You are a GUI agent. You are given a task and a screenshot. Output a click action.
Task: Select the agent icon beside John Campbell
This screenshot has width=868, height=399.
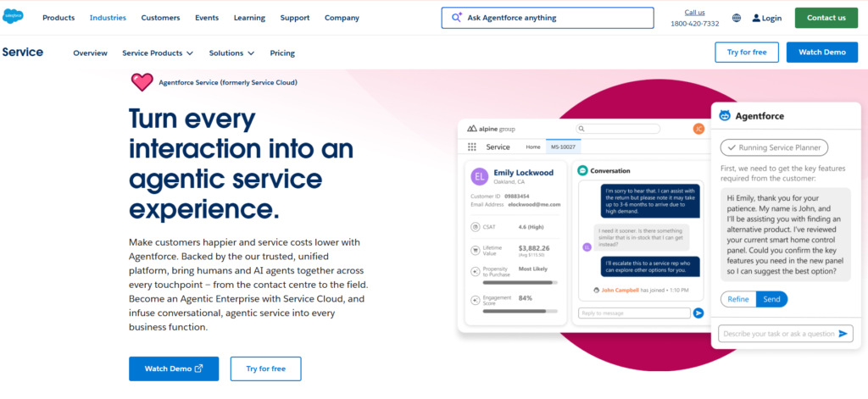coord(596,290)
